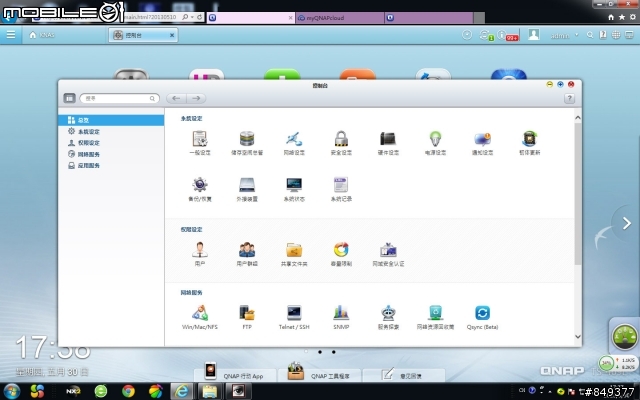Open FTP service icon

[x=247, y=313]
